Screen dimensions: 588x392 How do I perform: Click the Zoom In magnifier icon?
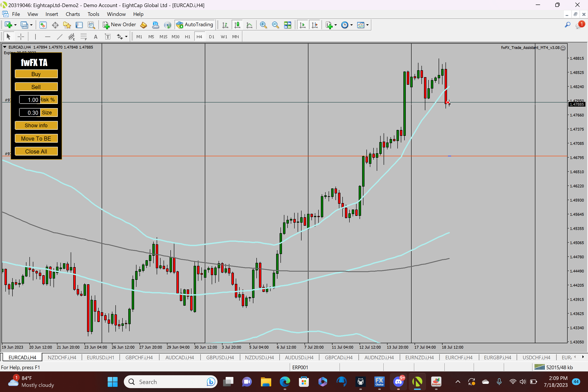click(263, 25)
